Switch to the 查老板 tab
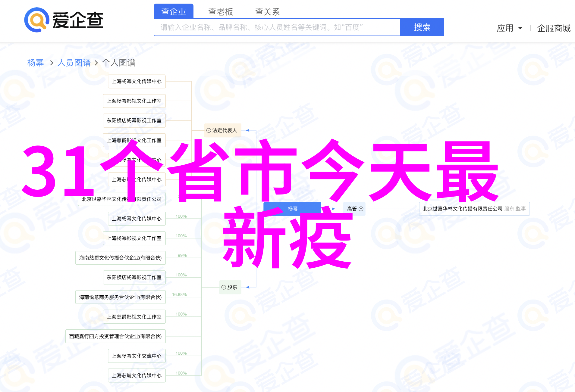Image resolution: width=575 pixels, height=392 pixels. [221, 12]
